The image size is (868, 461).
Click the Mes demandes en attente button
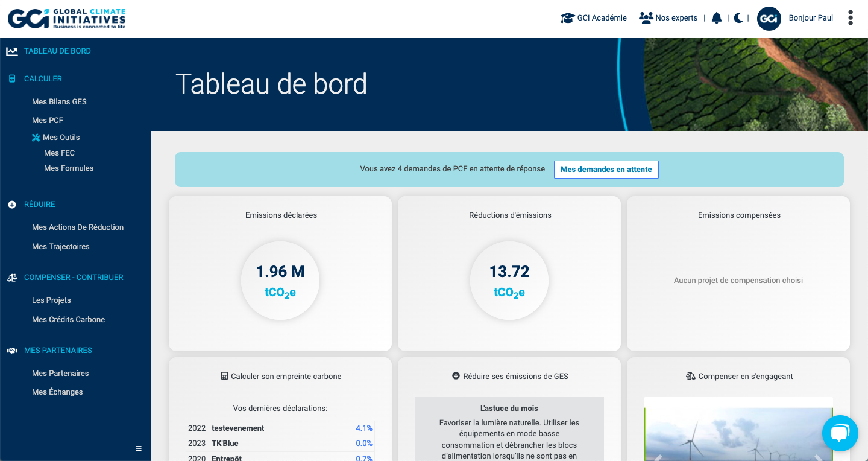coord(606,170)
